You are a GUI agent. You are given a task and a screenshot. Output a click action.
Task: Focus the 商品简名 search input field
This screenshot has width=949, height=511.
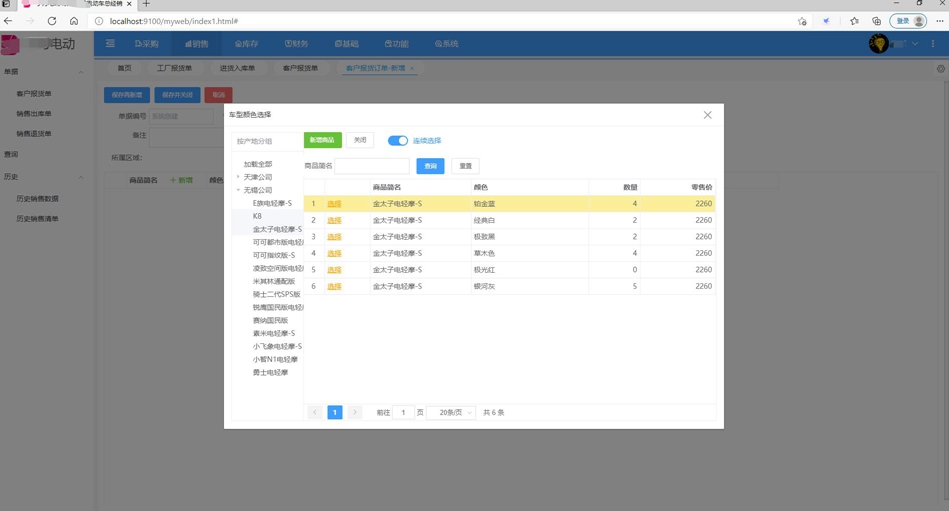click(x=371, y=166)
